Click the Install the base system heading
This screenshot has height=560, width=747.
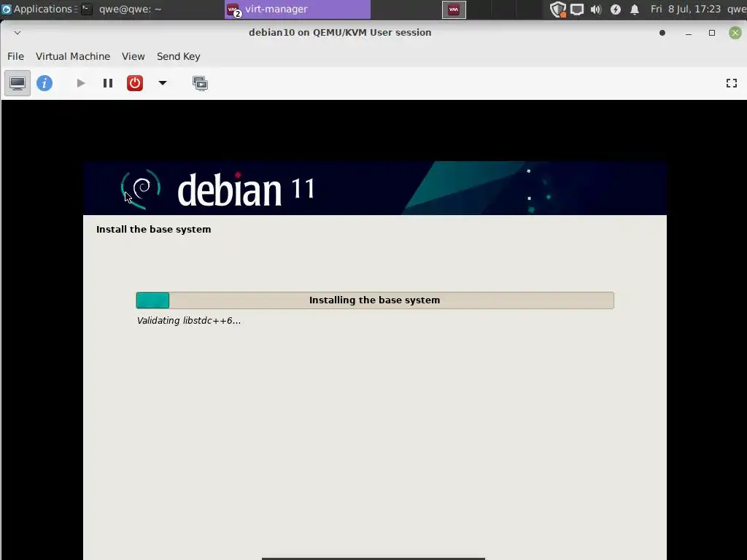point(153,229)
